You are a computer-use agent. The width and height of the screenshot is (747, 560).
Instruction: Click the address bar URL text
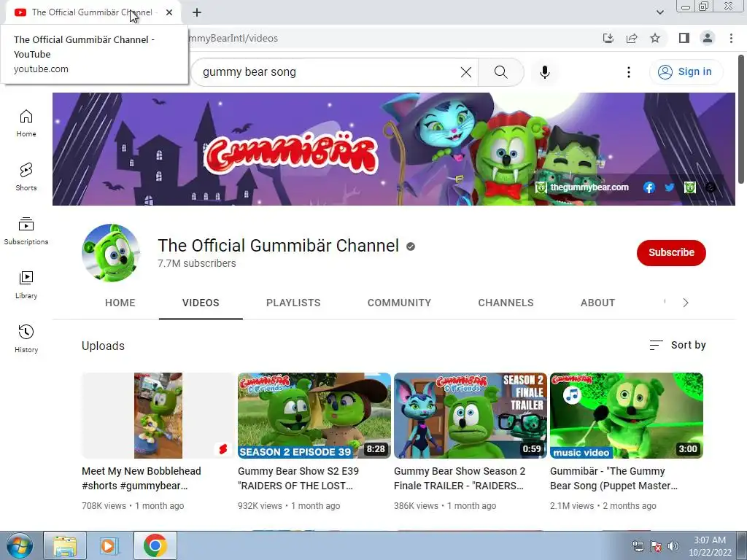pos(233,38)
